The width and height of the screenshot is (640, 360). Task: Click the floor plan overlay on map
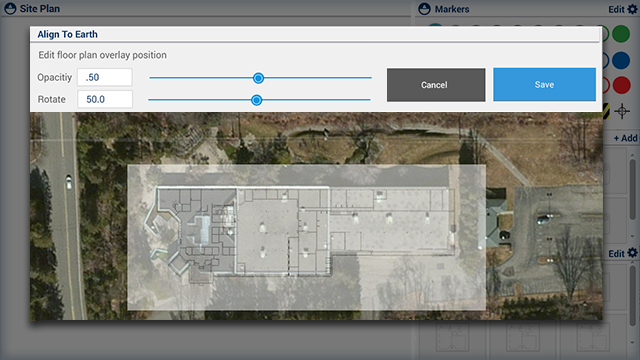tap(307, 237)
